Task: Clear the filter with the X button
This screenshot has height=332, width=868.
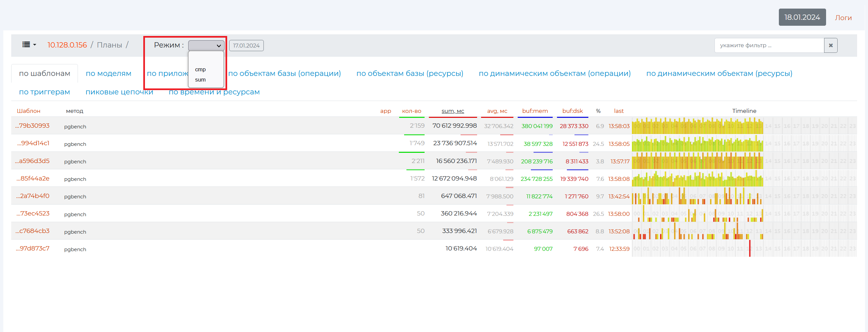Action: point(830,46)
